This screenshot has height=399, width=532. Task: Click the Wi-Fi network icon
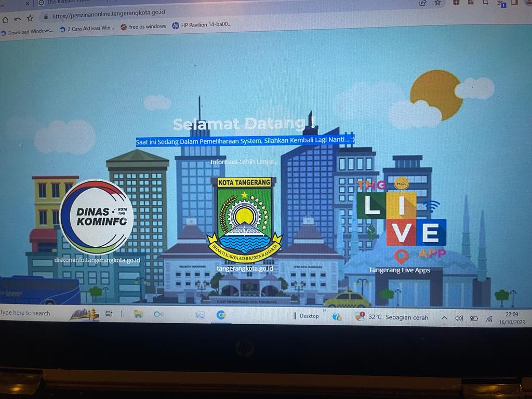coord(489,318)
